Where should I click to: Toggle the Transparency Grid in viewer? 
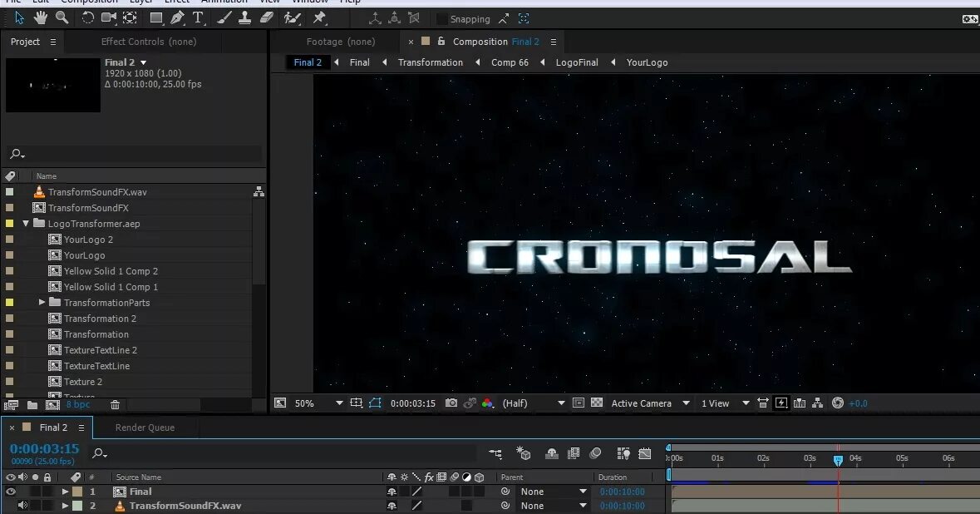point(597,403)
